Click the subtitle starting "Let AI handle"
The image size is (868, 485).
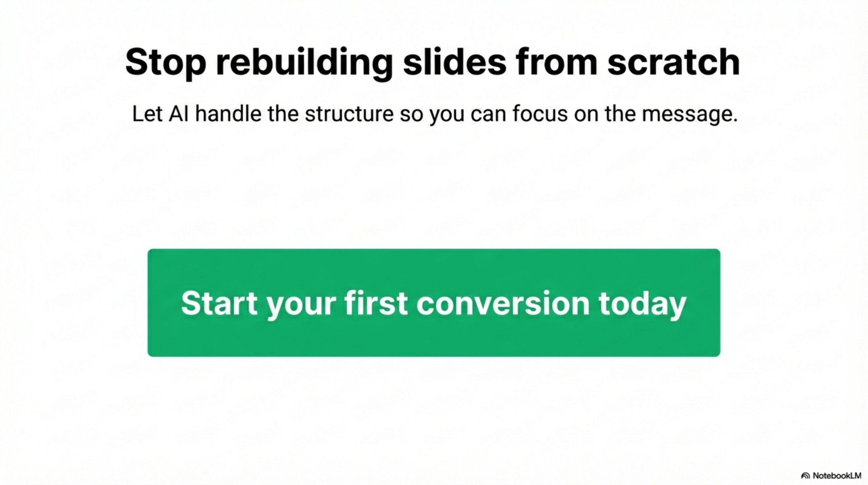pyautogui.click(x=435, y=114)
